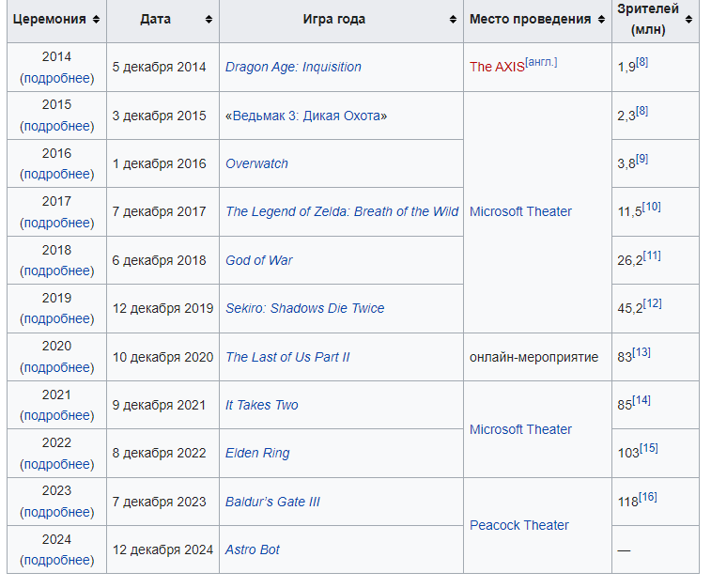The width and height of the screenshot is (711, 588).
Task: Open Microsoft Theater link for 2021–2022 rows
Action: 520,429
